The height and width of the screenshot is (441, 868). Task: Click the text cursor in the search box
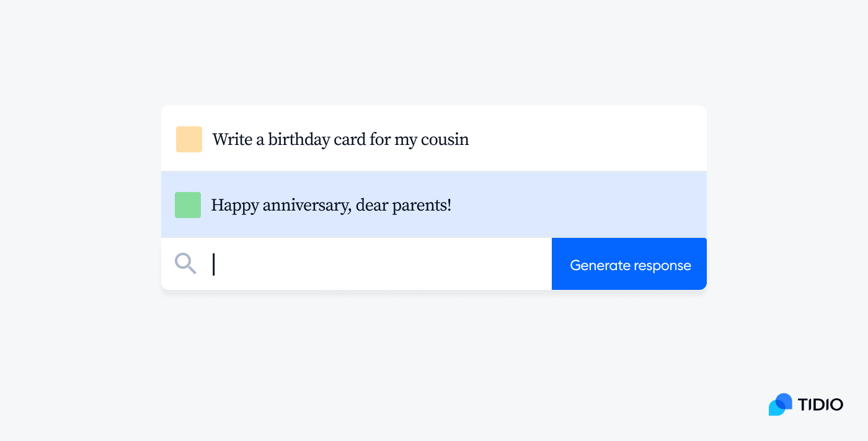pos(214,264)
